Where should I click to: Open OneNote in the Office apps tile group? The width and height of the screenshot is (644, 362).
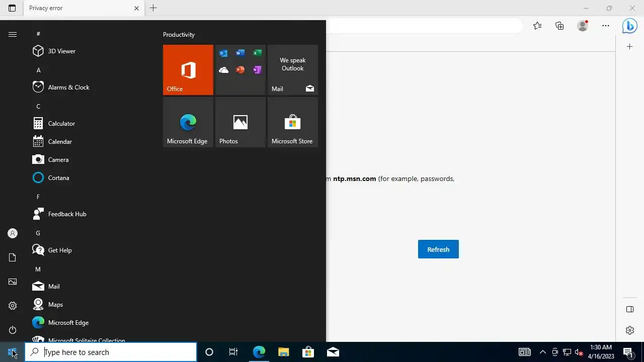coord(257,70)
